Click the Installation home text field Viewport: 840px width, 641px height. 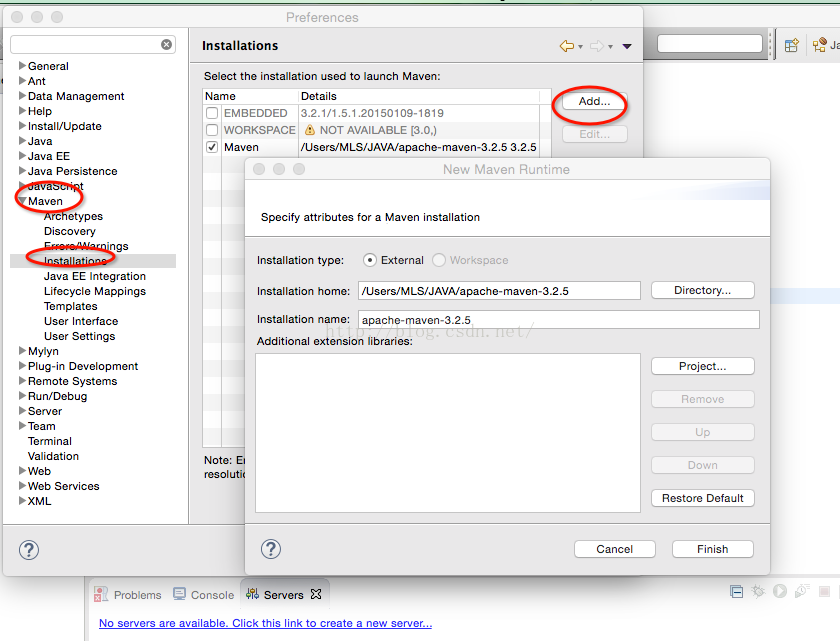click(499, 291)
